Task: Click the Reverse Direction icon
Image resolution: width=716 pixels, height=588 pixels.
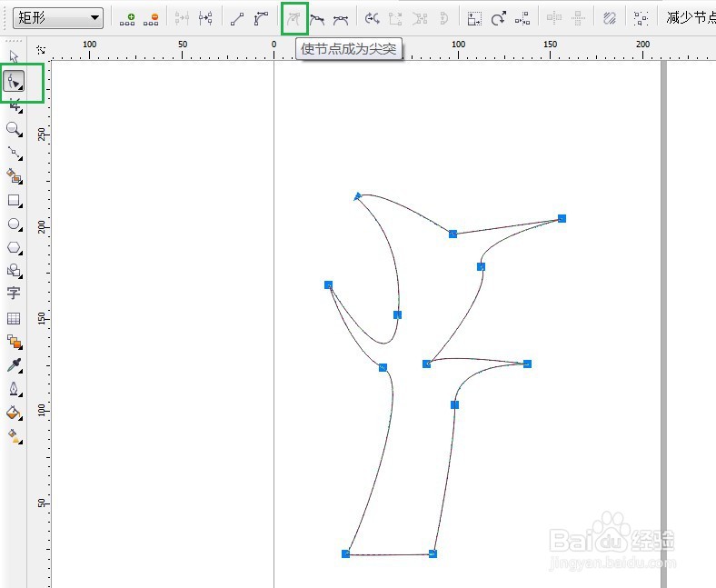Action: point(373,19)
